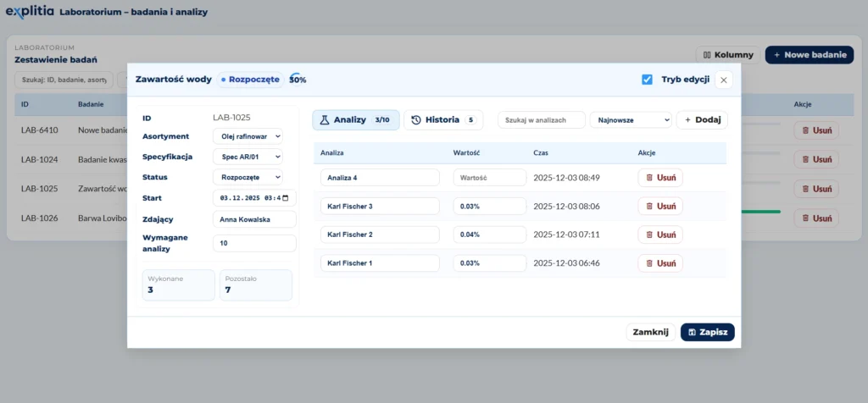This screenshot has height=403, width=868.
Task: Click trash icon in Karl Fischer 2 row
Action: [x=649, y=235]
